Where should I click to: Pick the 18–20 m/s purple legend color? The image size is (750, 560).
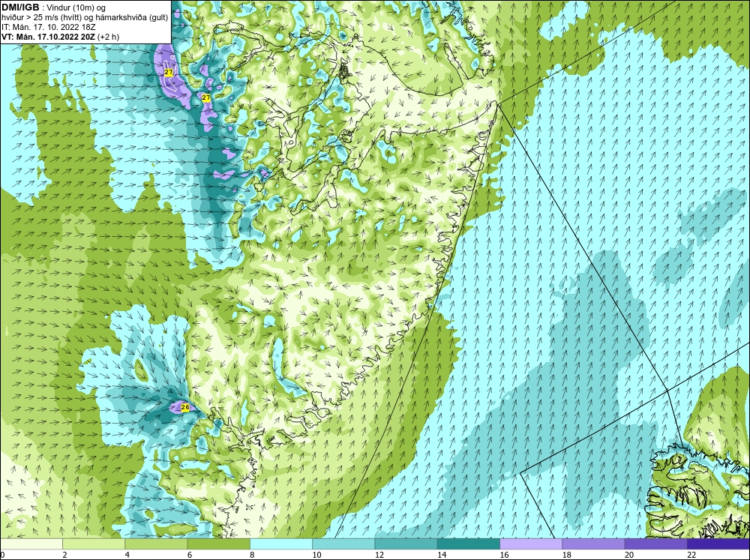[x=593, y=544]
